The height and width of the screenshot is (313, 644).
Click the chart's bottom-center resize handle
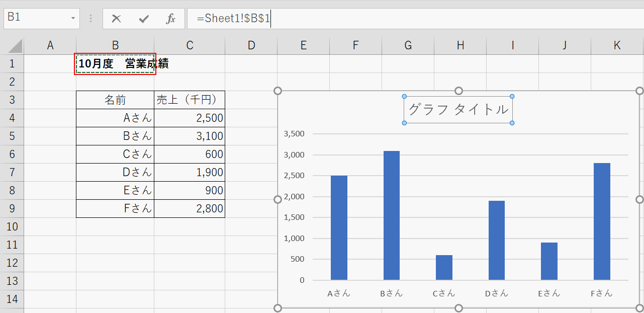click(x=458, y=308)
